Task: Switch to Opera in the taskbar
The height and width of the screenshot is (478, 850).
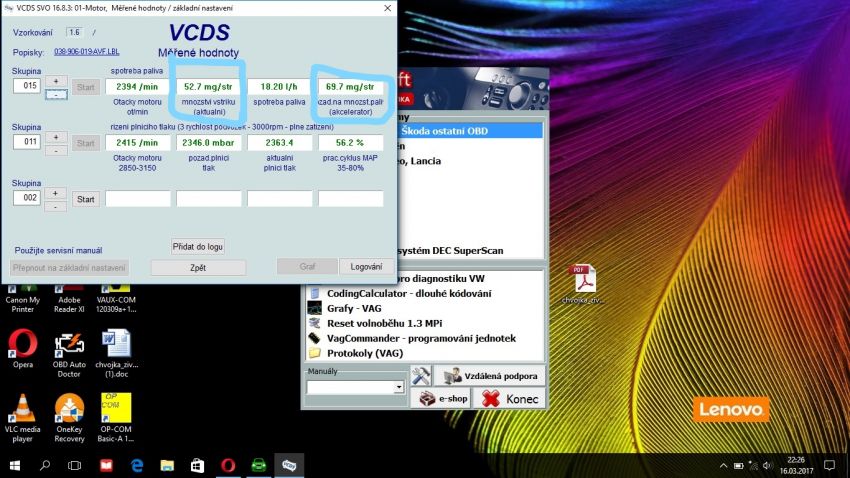Action: click(228, 465)
